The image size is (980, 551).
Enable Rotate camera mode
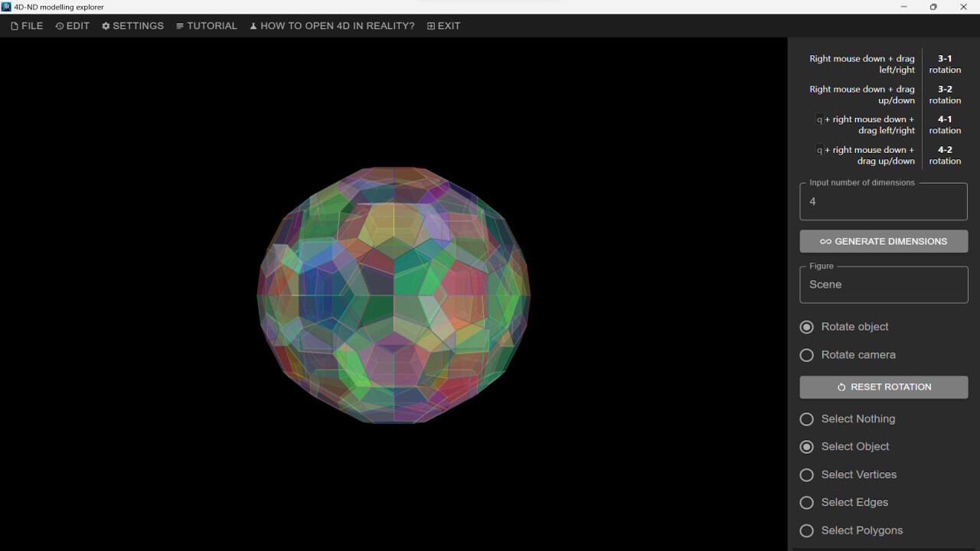(x=806, y=354)
